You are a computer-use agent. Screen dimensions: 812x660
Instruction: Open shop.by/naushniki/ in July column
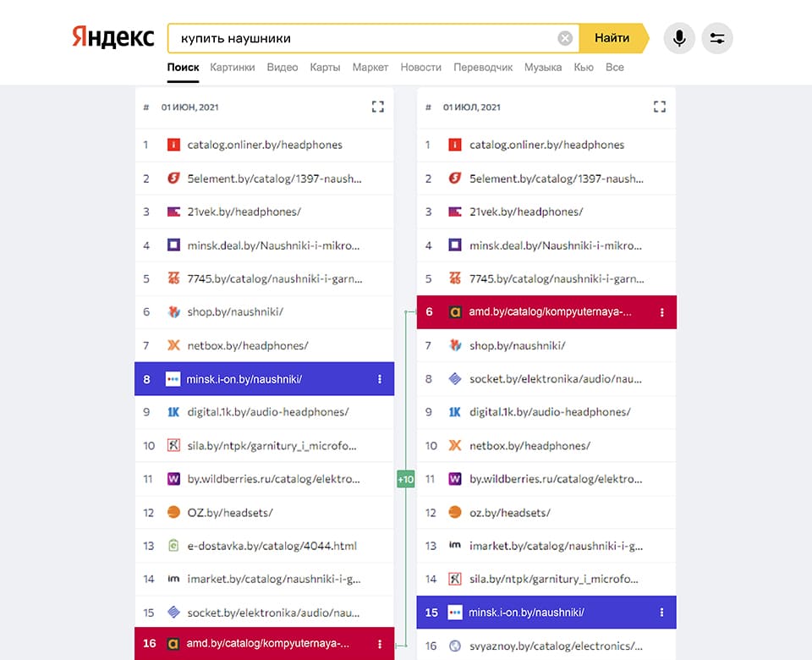click(518, 345)
